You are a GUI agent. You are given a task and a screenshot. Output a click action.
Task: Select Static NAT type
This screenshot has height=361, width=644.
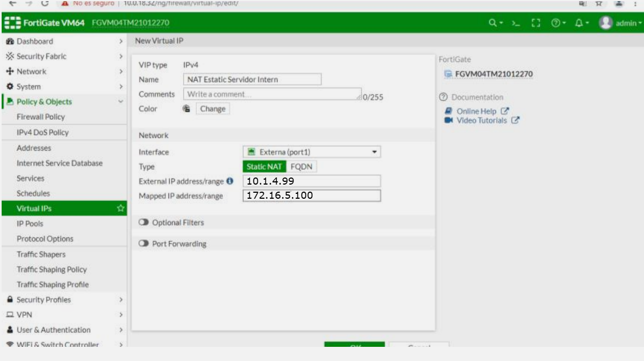(x=264, y=167)
